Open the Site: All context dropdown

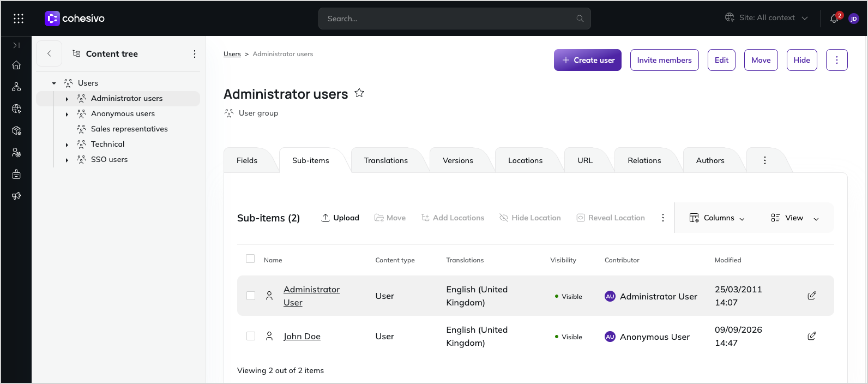(767, 17)
